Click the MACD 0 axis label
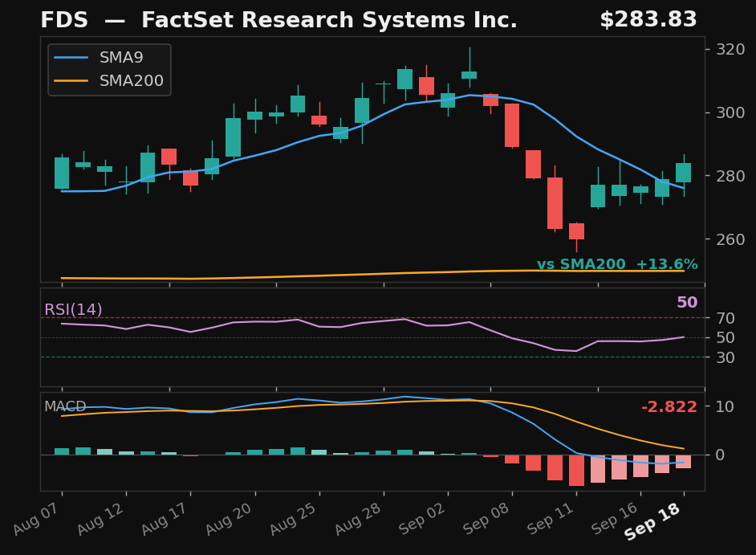 click(x=720, y=455)
